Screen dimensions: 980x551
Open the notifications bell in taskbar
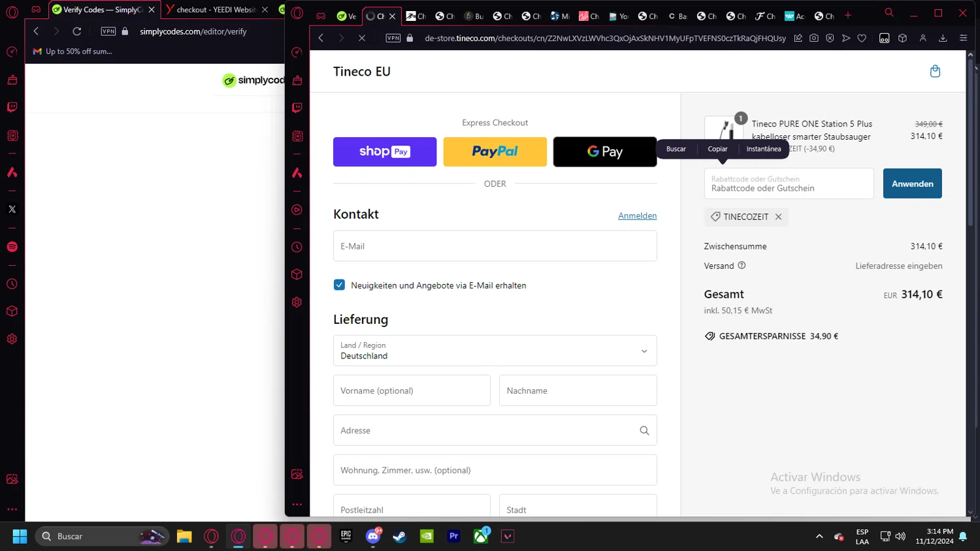[963, 537]
